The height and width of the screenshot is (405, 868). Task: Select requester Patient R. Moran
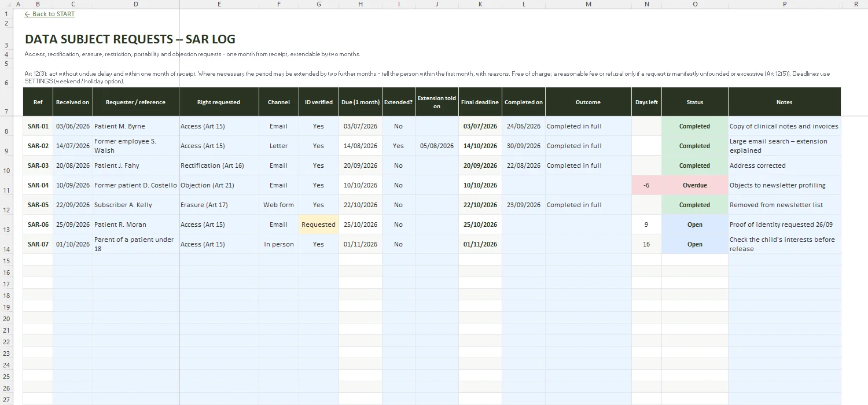point(135,224)
